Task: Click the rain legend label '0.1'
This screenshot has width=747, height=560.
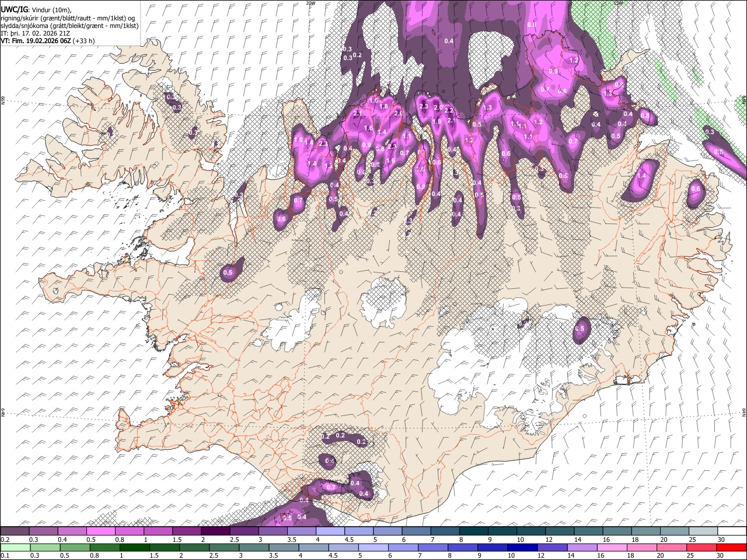Action: (4, 555)
